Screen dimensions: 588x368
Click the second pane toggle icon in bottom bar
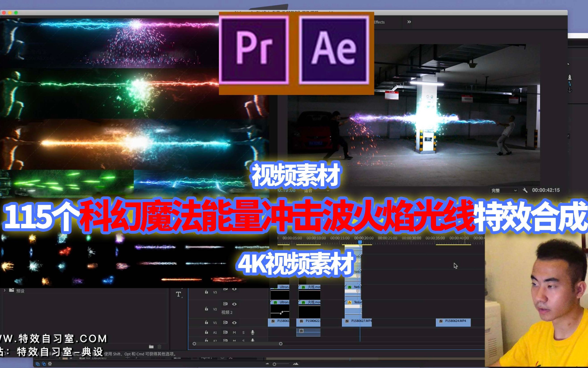click(x=44, y=364)
